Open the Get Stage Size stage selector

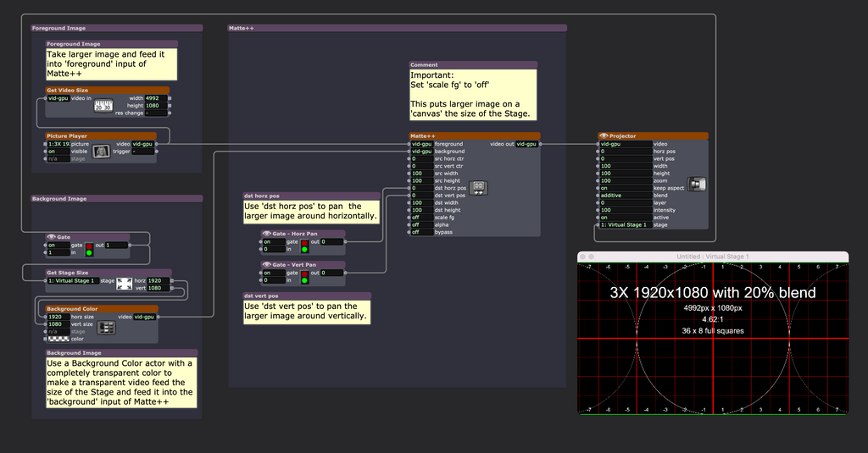(x=72, y=280)
